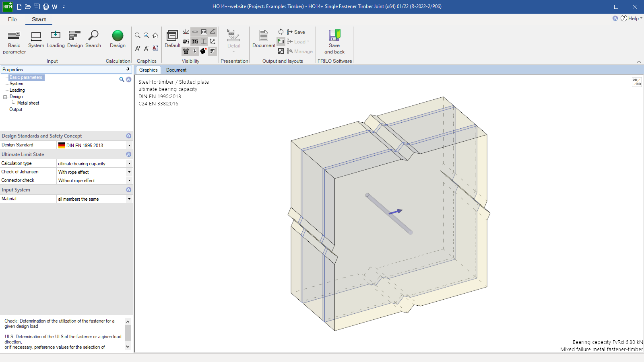Toggle the load arrow down visibility
The image size is (644, 362).
pos(195,51)
